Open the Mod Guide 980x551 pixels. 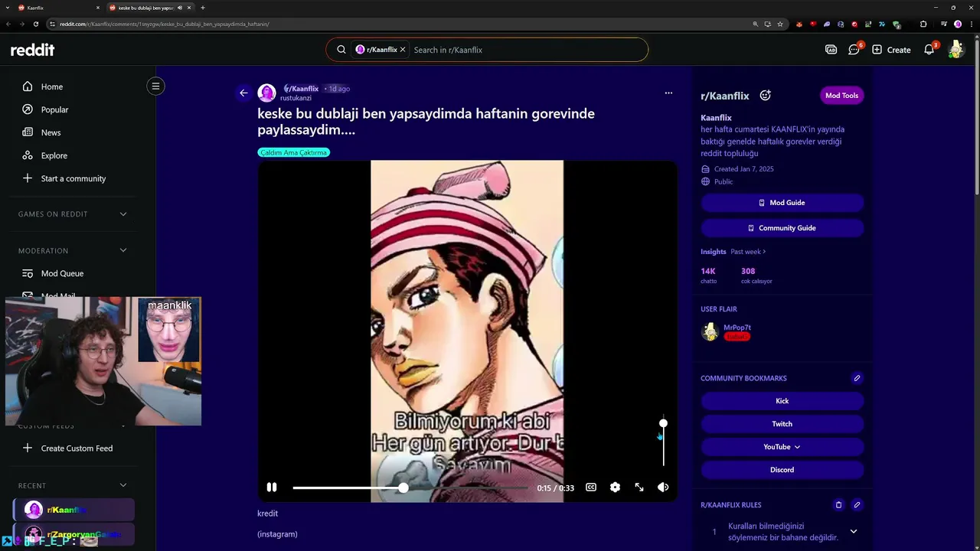782,203
